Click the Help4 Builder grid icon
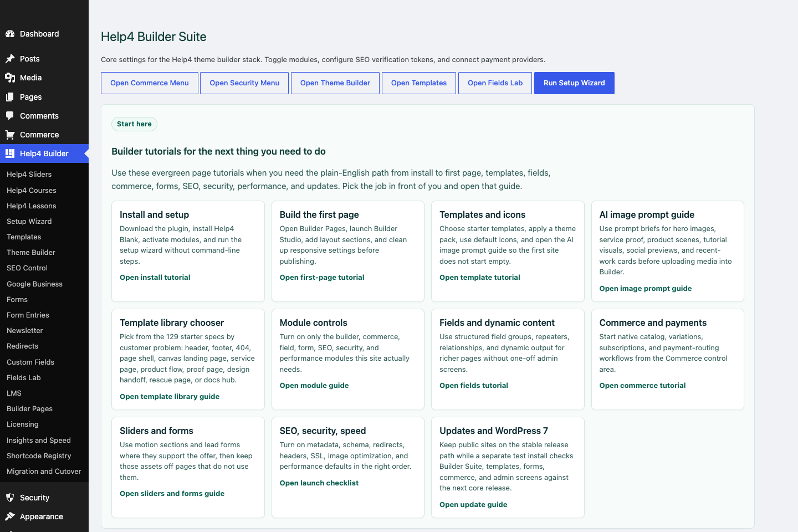This screenshot has width=798, height=532. pyautogui.click(x=10, y=154)
